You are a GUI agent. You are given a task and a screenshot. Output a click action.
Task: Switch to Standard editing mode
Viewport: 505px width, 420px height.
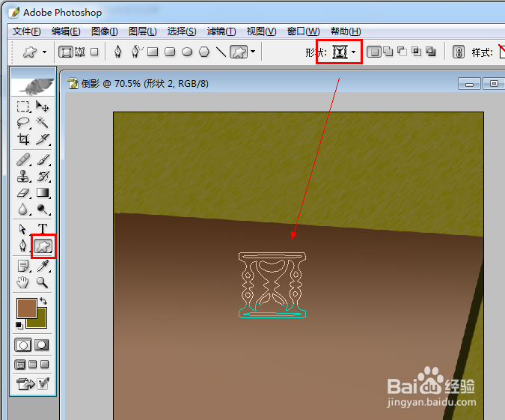pos(23,345)
